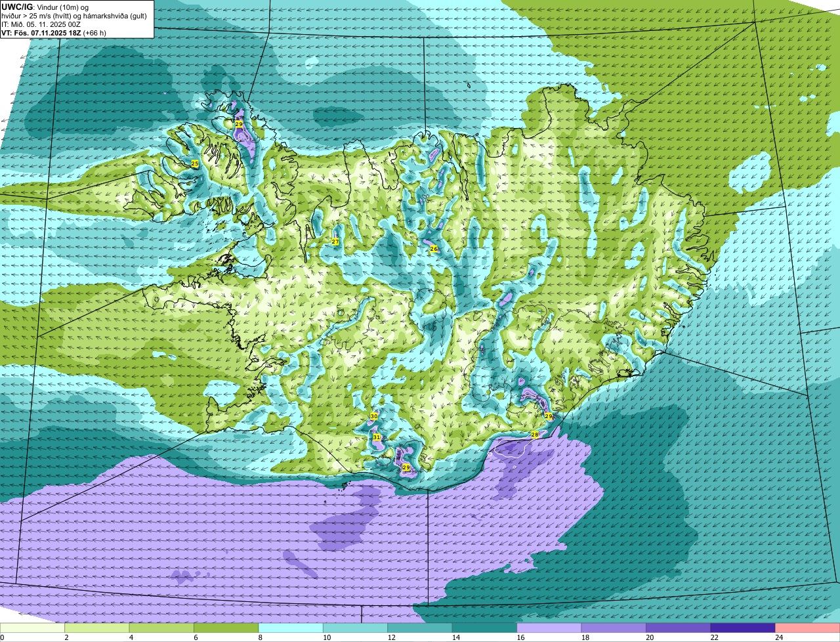Click the scale label '24'
Image resolution: width=840 pixels, height=642 pixels.
pos(779,637)
